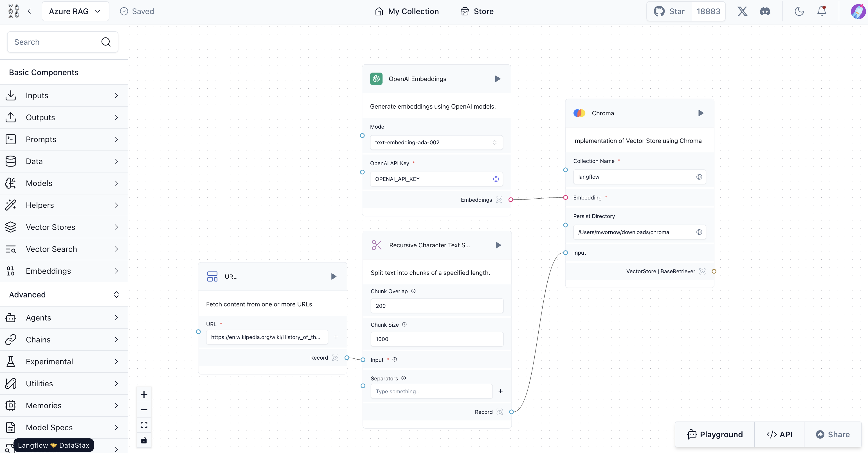Toggle run button on Recursive Character Text Splitter
This screenshot has width=868, height=453.
click(498, 245)
